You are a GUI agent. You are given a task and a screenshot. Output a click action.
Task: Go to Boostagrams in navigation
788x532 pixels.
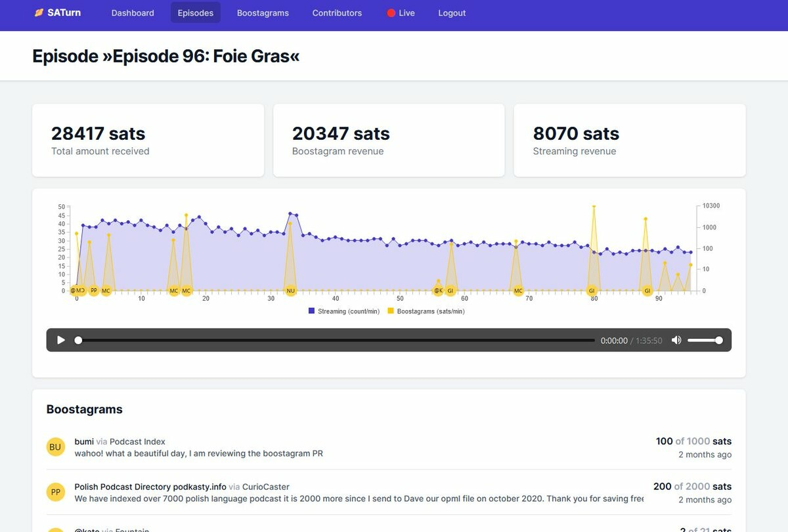[263, 13]
